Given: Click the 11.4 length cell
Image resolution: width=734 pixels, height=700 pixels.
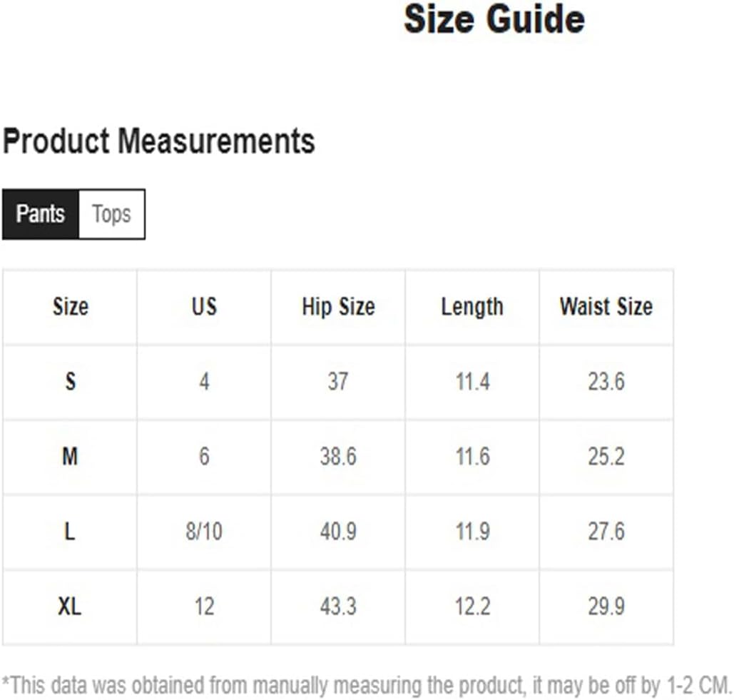Looking at the screenshot, I should (473, 382).
